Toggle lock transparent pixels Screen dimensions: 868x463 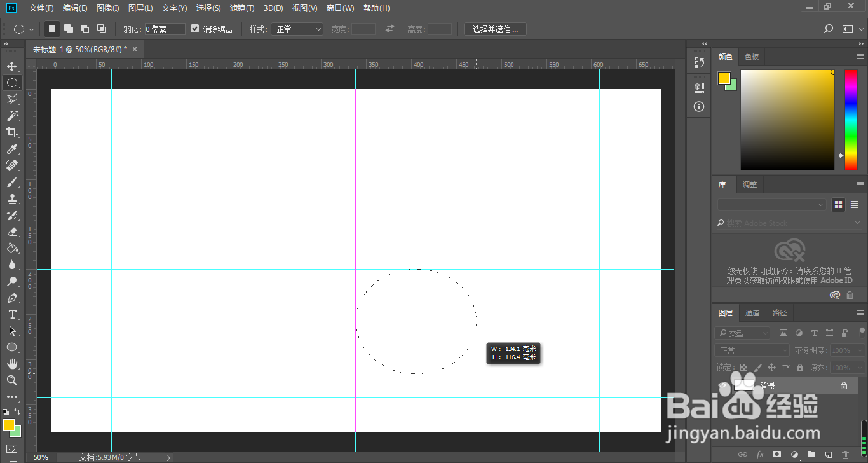coord(743,368)
